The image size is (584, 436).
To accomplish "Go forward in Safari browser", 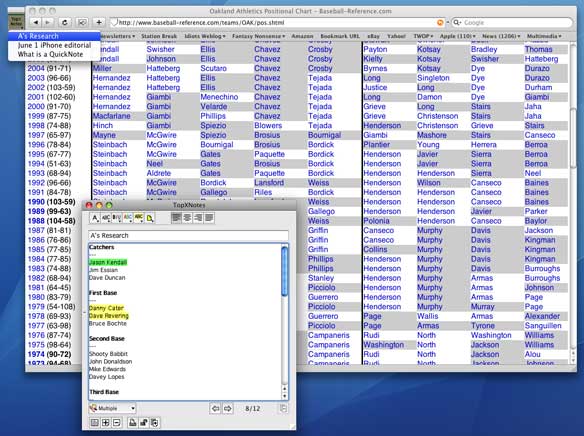I will [x=48, y=23].
